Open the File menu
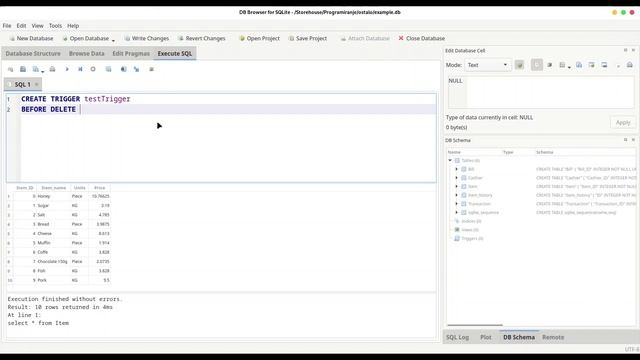Viewport: 640px width, 360px height. pos(7,26)
